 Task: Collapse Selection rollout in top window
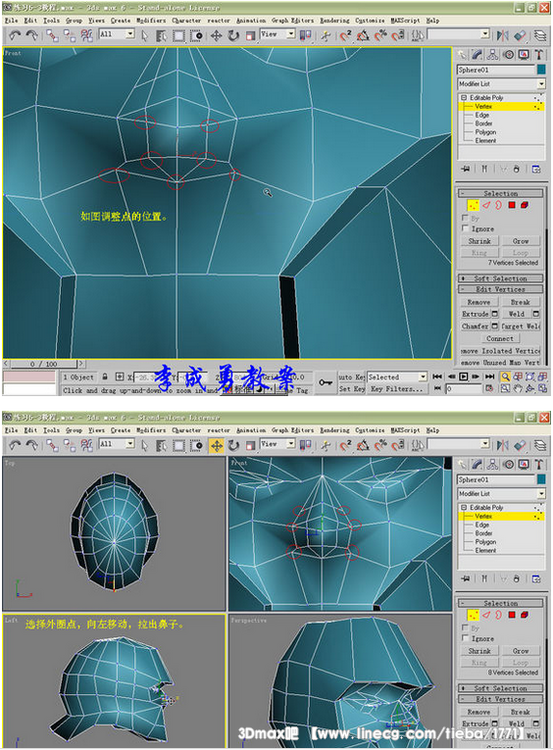[x=500, y=193]
